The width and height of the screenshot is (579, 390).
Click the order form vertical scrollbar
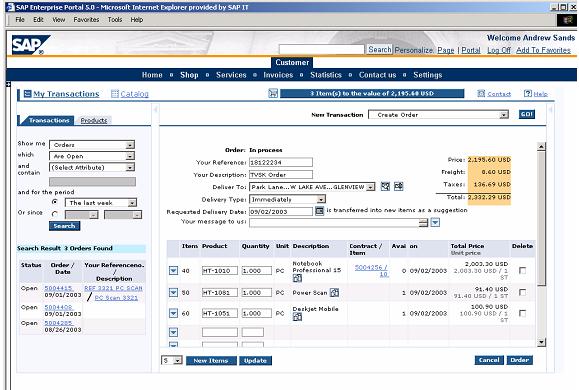tap(541, 244)
